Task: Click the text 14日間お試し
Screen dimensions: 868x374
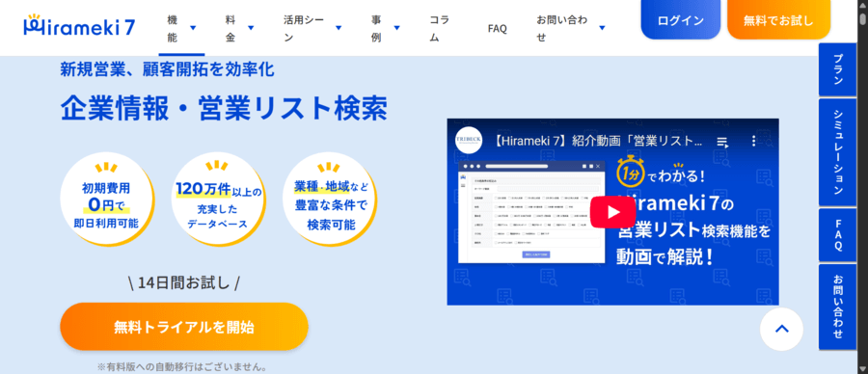Action: click(184, 282)
